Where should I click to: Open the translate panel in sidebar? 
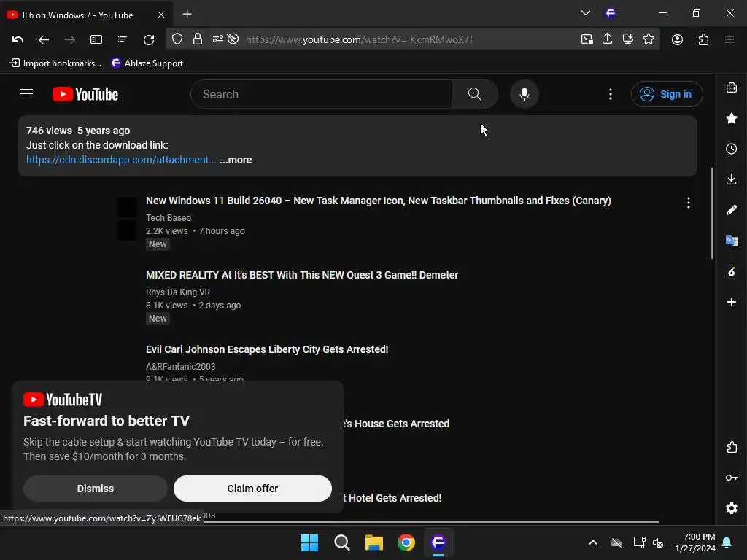(x=731, y=241)
